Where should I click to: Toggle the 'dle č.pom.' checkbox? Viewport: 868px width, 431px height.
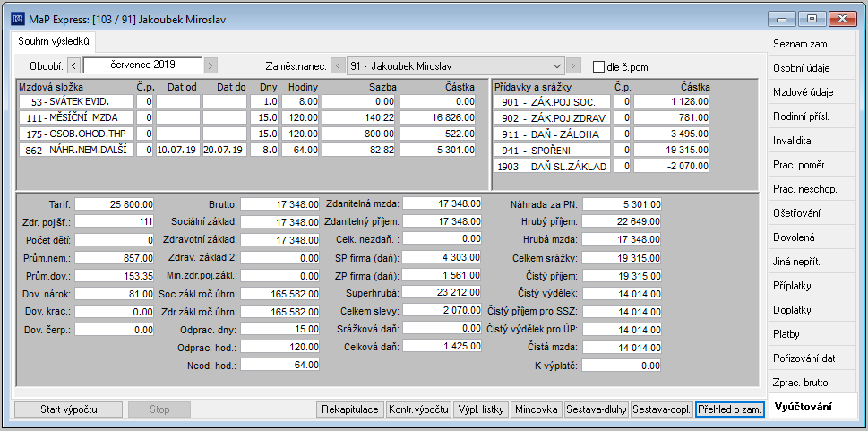click(x=598, y=66)
